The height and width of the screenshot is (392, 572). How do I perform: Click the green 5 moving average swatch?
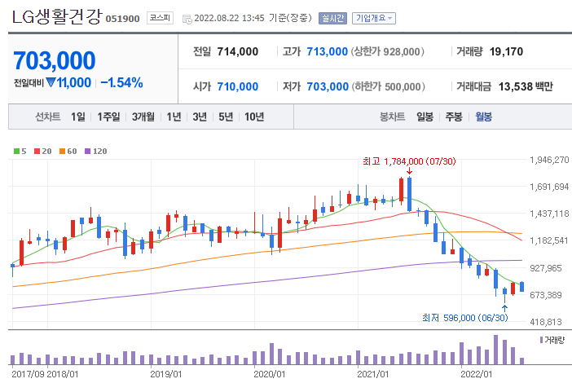pyautogui.click(x=17, y=151)
